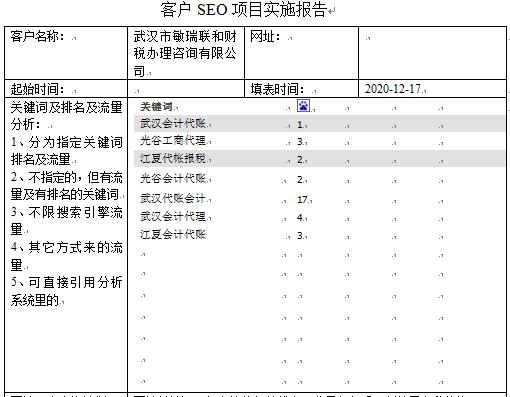The width and height of the screenshot is (510, 397).
Task: Select the 客户名称 label cell
Action: pos(66,53)
